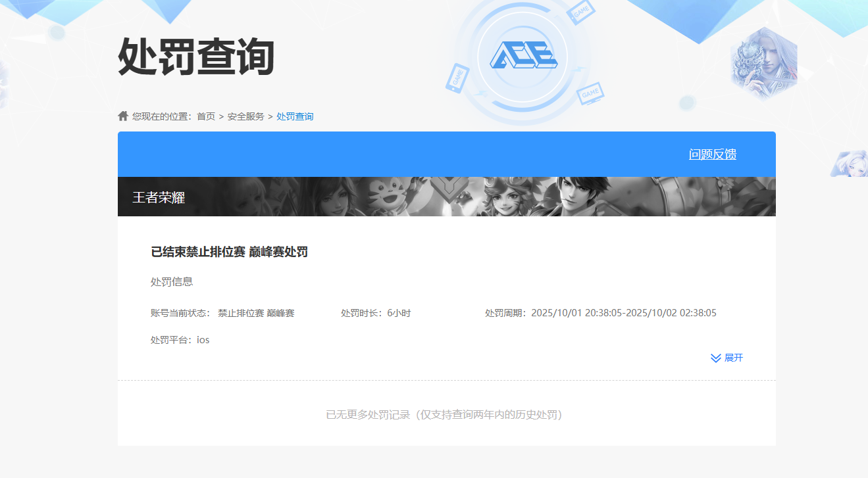Click the 处罚信息 label
Screen dimensions: 868x478
click(172, 281)
